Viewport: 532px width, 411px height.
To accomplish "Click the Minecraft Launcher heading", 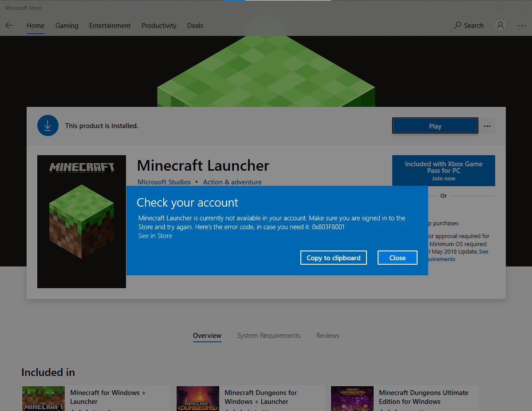I will (203, 165).
